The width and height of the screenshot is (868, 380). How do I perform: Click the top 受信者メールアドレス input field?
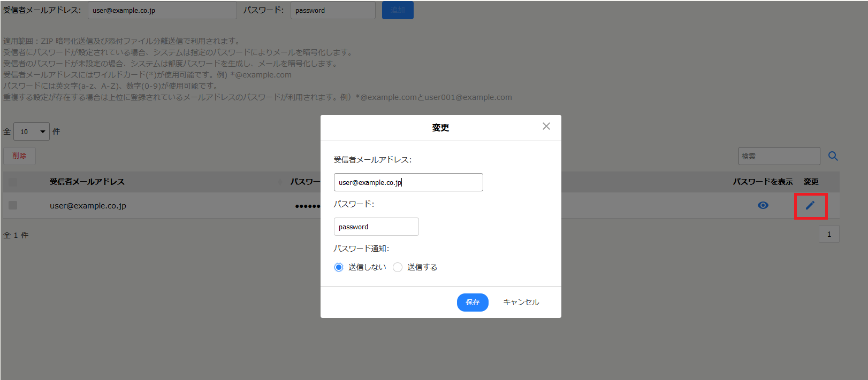pos(162,10)
